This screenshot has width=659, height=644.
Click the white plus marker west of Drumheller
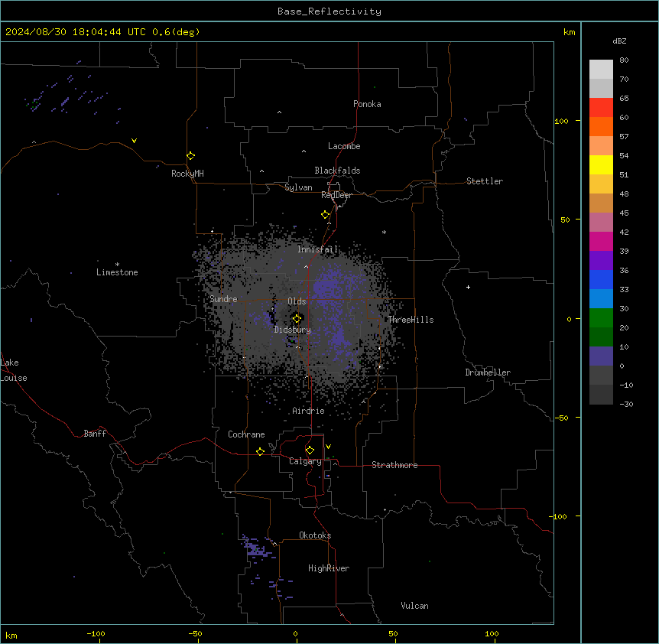(468, 287)
